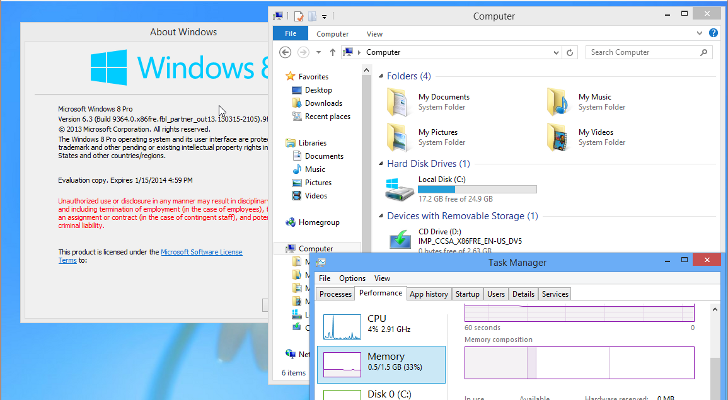Click navigation pane scroll up arrow

click(366, 70)
